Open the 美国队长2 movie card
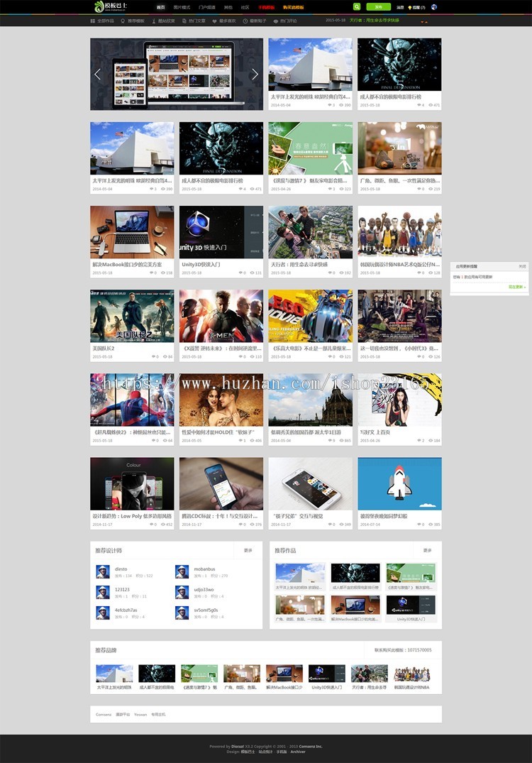532x763 pixels. click(132, 326)
